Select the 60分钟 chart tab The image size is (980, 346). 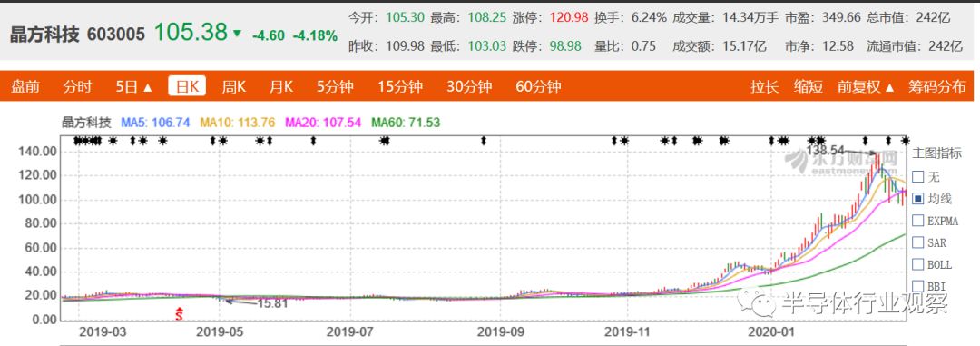pos(538,86)
